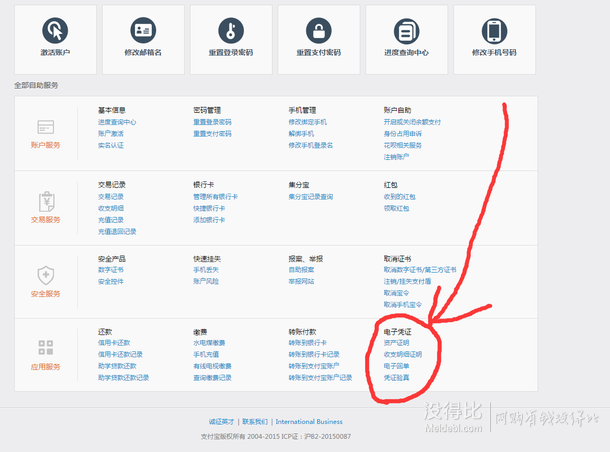Open the 修改邮箱名 ID card icon

pos(143,30)
